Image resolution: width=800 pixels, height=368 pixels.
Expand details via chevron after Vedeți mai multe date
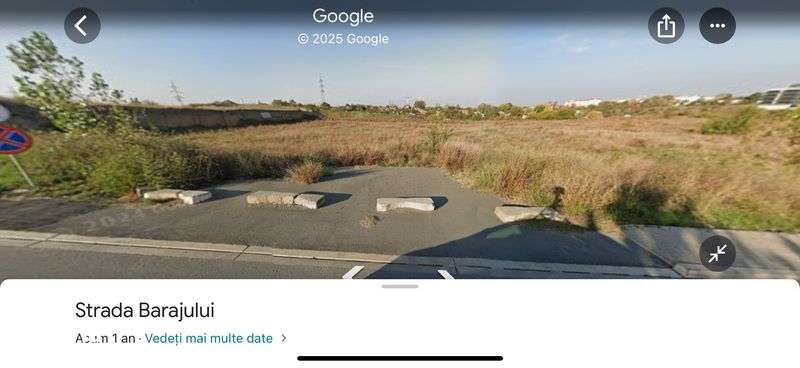(284, 338)
